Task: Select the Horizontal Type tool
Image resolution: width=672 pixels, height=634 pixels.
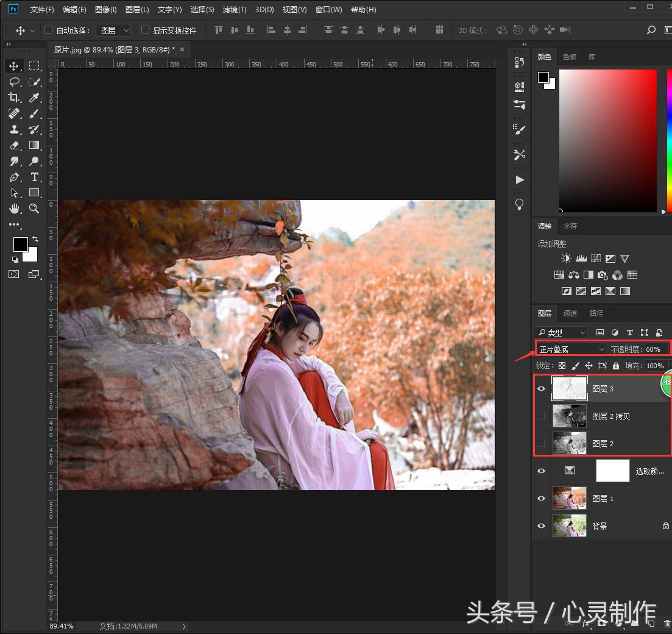Action: pyautogui.click(x=34, y=177)
